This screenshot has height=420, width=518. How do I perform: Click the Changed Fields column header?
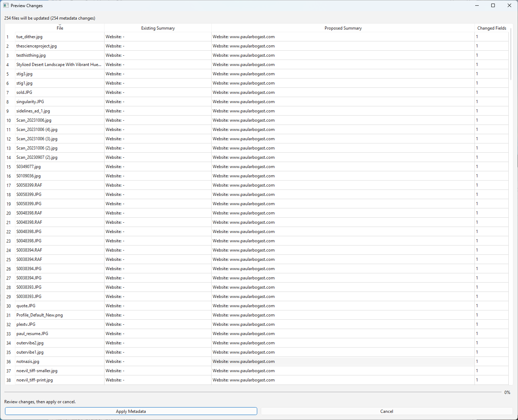pyautogui.click(x=492, y=28)
